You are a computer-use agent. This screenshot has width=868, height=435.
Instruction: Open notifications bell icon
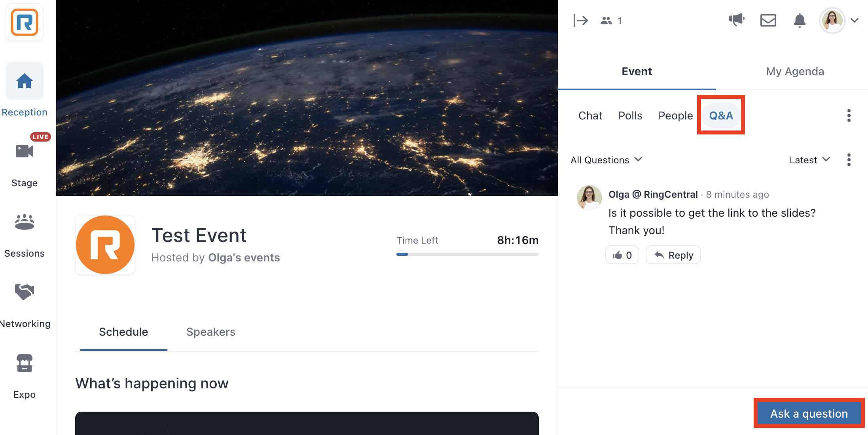(x=800, y=20)
